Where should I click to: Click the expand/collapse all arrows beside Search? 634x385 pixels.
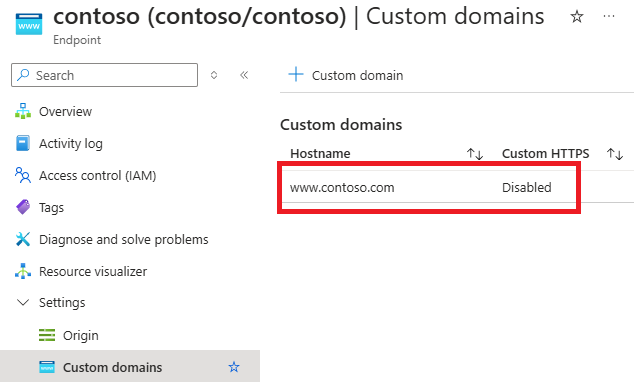point(214,75)
